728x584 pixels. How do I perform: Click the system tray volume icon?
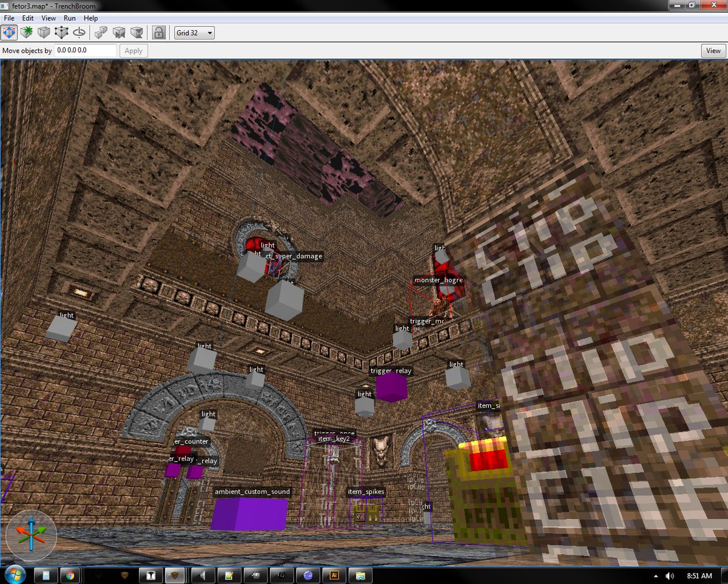pyautogui.click(x=670, y=576)
